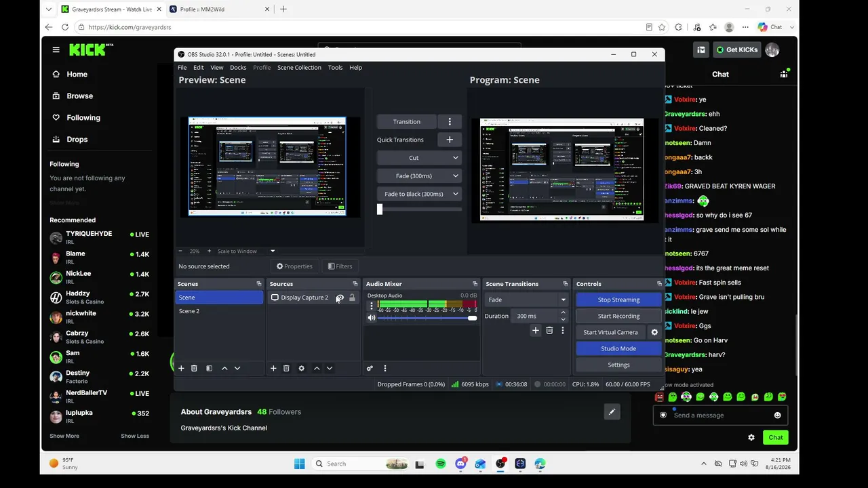Increase the transition Duration with the up arrow
868x488 pixels.
coord(563,312)
